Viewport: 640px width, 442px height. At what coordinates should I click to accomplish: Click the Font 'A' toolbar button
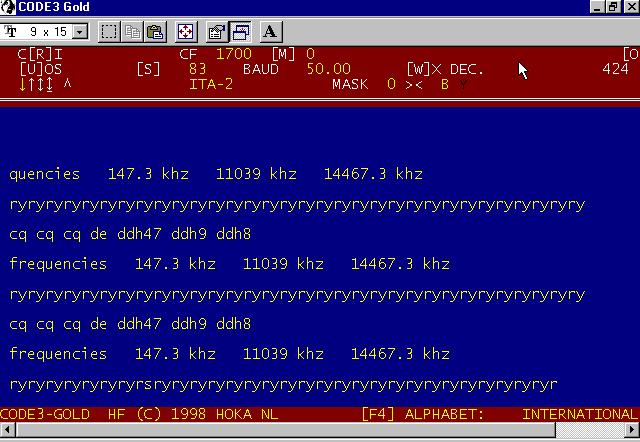point(270,31)
